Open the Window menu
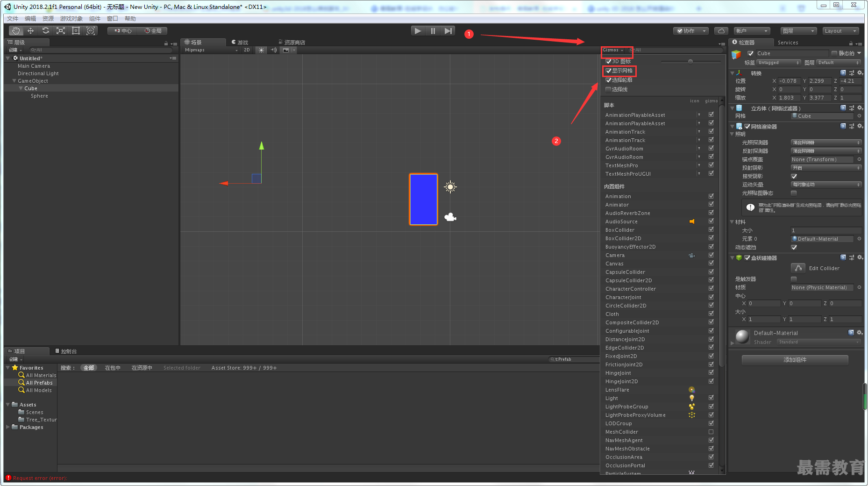 (x=113, y=19)
